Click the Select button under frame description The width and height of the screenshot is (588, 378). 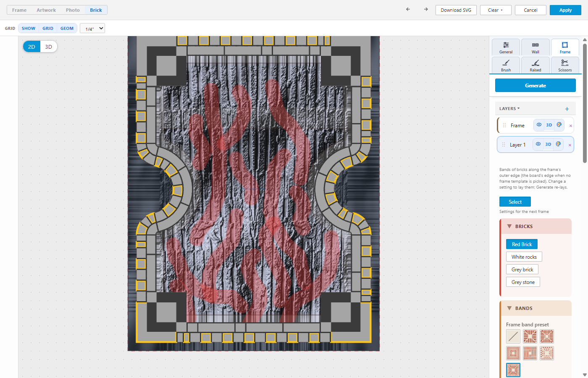pos(515,202)
